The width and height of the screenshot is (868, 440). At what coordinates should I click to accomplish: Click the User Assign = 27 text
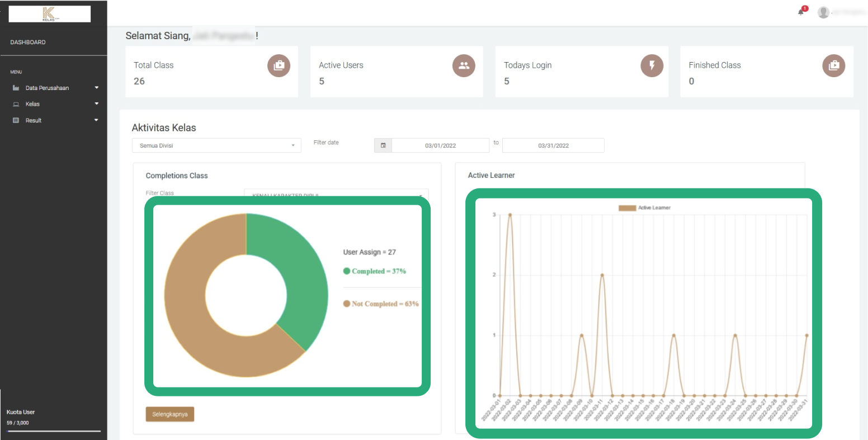[x=370, y=252]
